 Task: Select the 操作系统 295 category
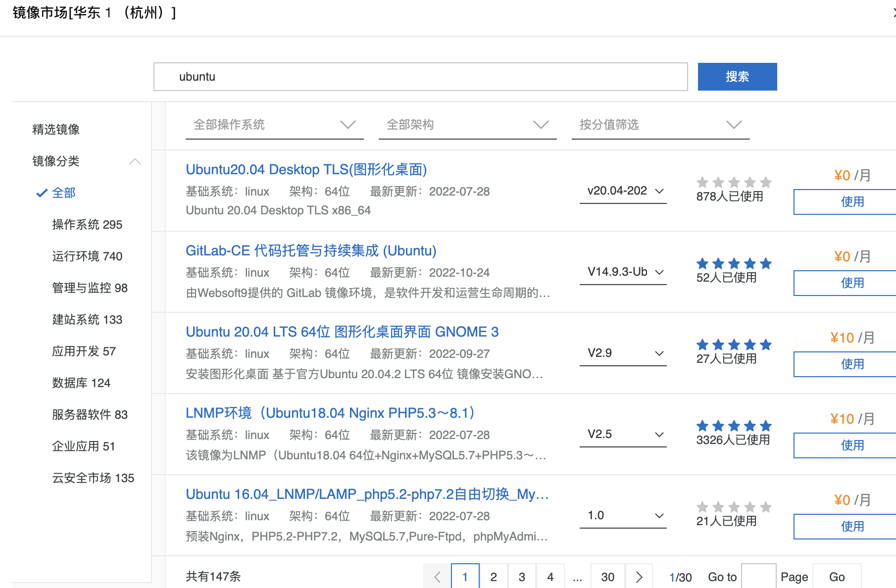click(x=87, y=225)
